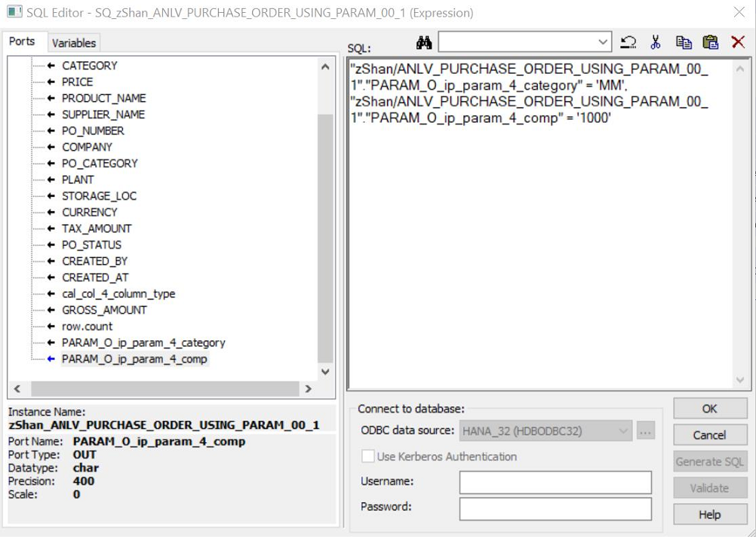Select the PRICE port
Viewport: 756px width, 537px height.
(77, 82)
